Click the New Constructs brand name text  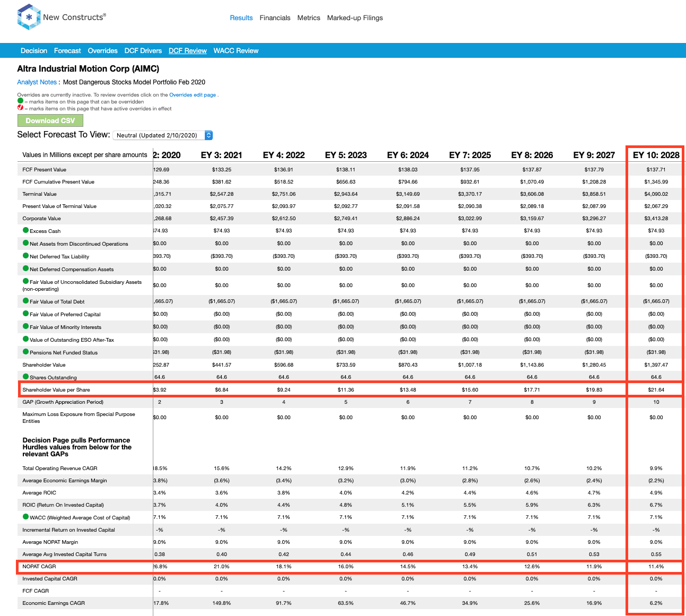pos(74,17)
